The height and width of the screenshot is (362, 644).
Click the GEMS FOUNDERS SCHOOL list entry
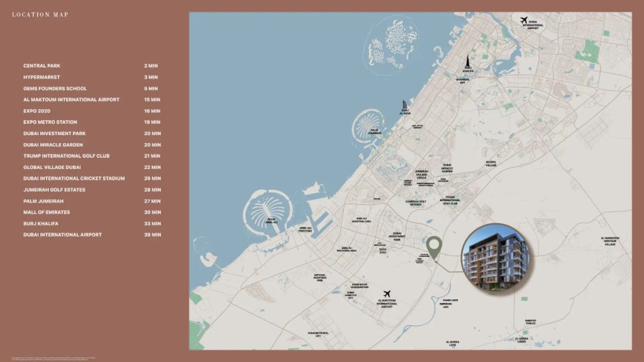tap(53, 88)
